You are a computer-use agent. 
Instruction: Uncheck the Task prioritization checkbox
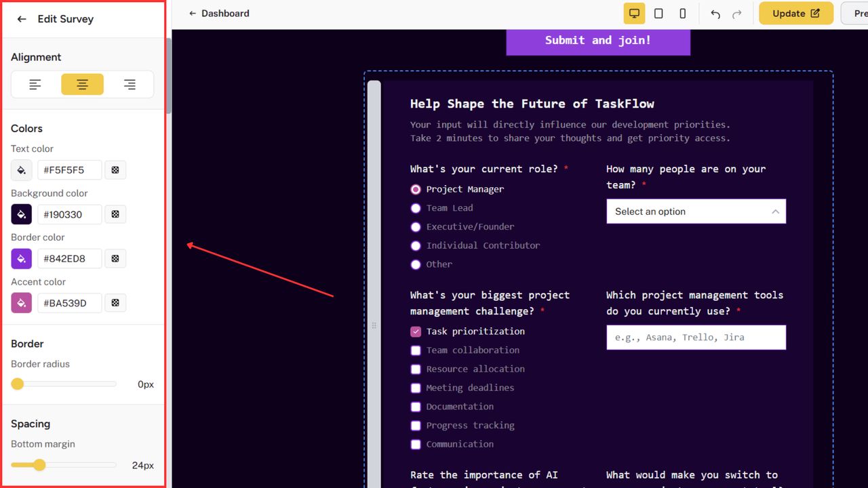tap(416, 331)
